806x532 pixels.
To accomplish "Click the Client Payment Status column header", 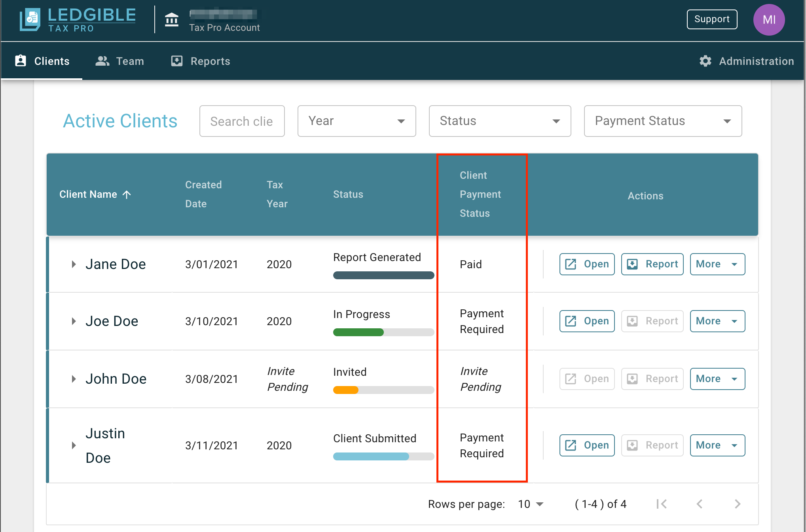I will tap(480, 194).
